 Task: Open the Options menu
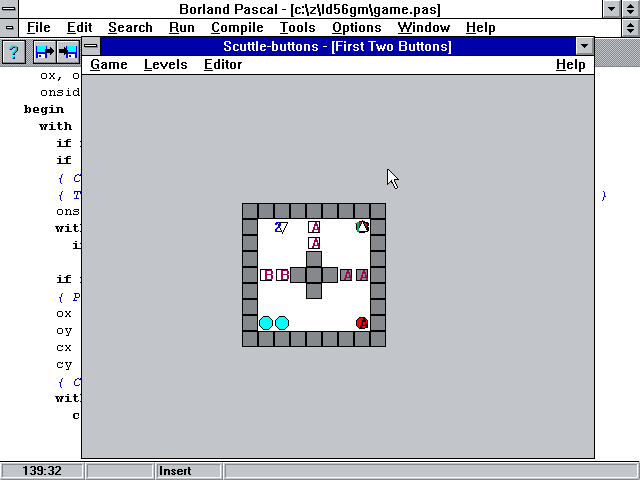(357, 27)
